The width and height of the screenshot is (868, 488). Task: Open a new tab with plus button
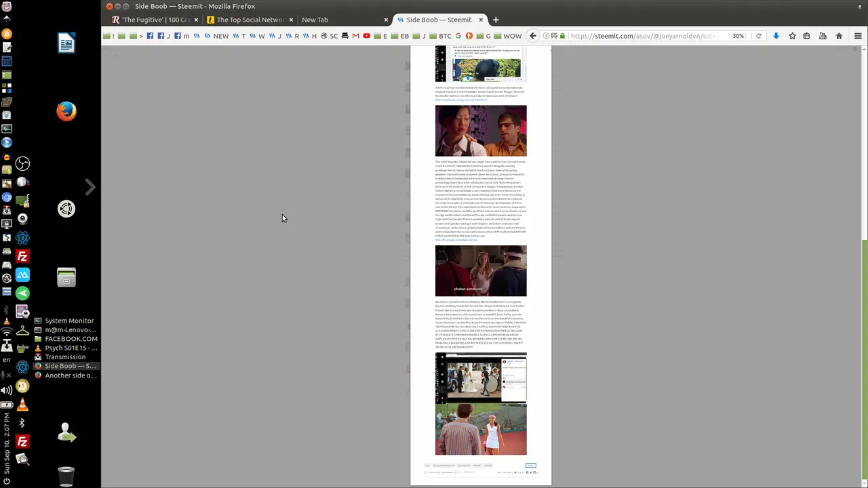[496, 20]
